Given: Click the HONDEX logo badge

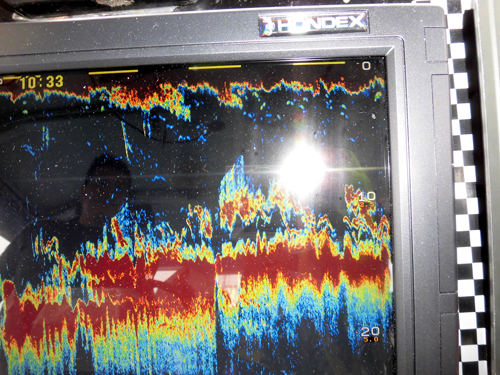Looking at the screenshot, I should 313,23.
